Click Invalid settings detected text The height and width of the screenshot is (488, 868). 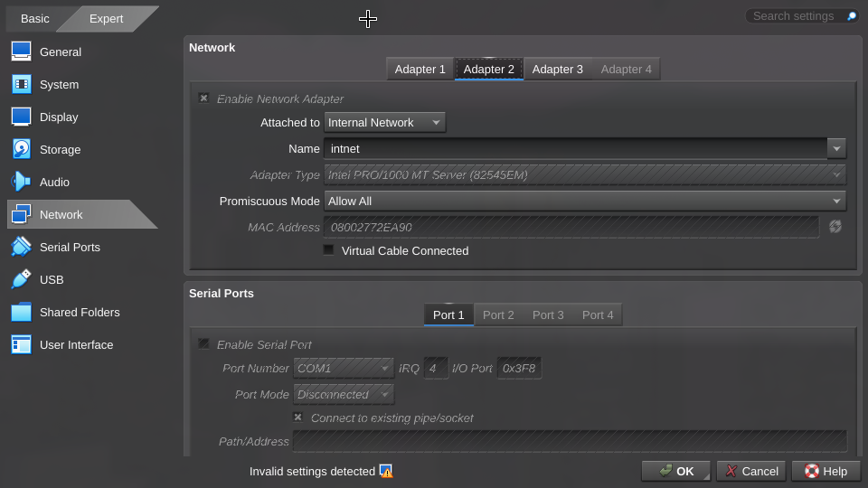312,472
